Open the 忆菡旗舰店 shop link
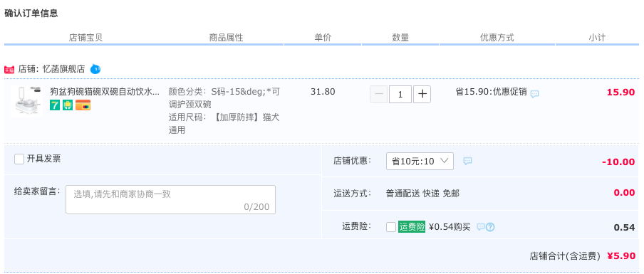Image resolution: width=644 pixels, height=274 pixels. pos(64,69)
